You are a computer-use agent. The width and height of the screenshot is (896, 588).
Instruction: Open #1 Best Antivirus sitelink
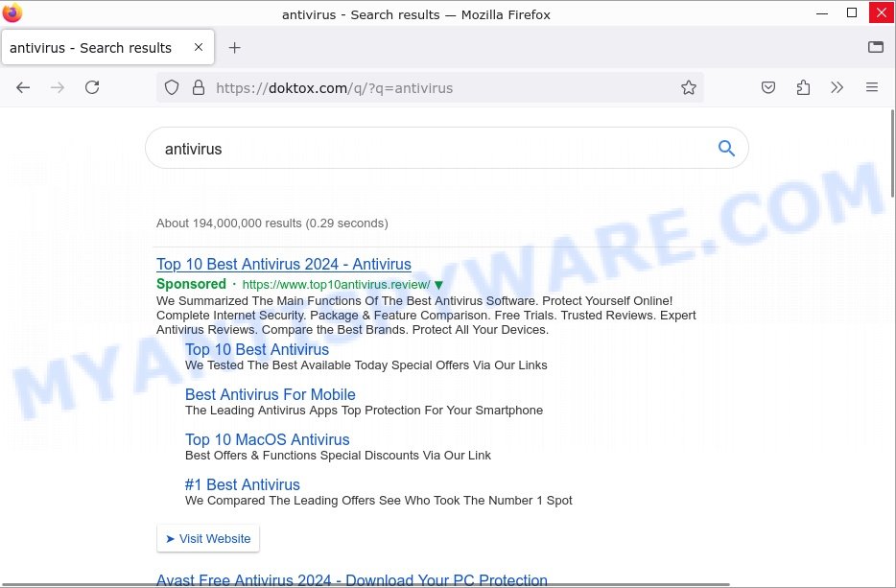pyautogui.click(x=243, y=484)
